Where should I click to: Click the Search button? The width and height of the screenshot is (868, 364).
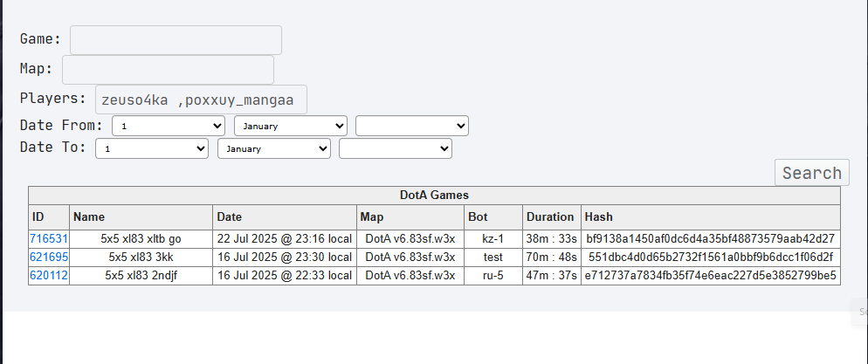click(x=811, y=173)
